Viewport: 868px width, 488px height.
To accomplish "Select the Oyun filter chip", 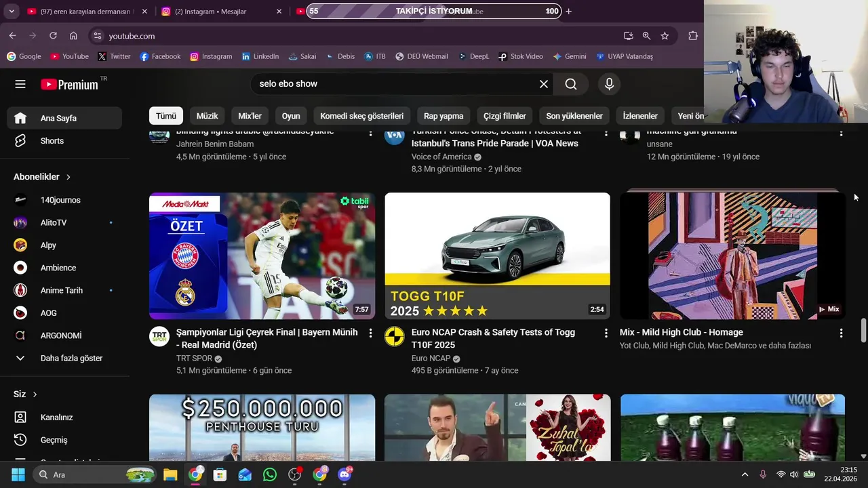I will coord(291,116).
